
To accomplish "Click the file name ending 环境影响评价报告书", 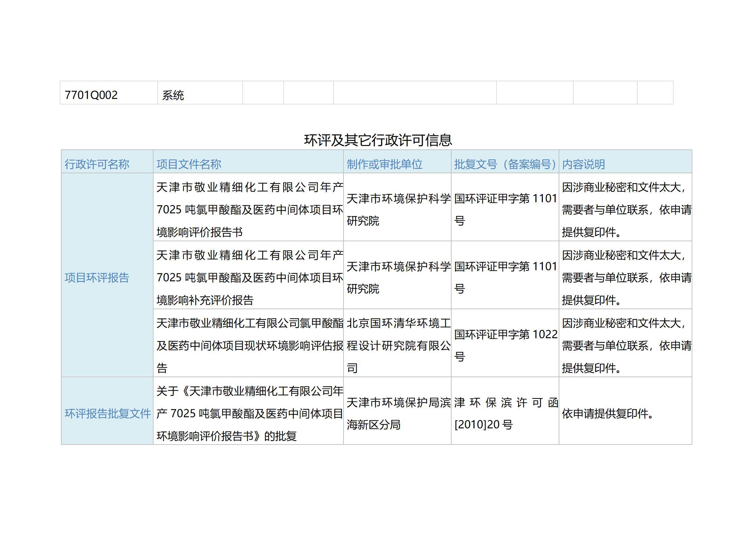I will point(250,210).
